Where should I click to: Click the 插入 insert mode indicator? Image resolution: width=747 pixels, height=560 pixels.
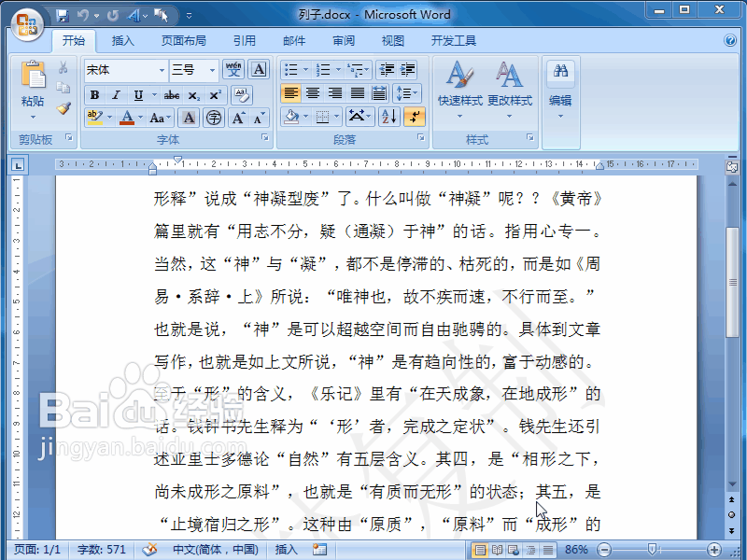tap(287, 550)
